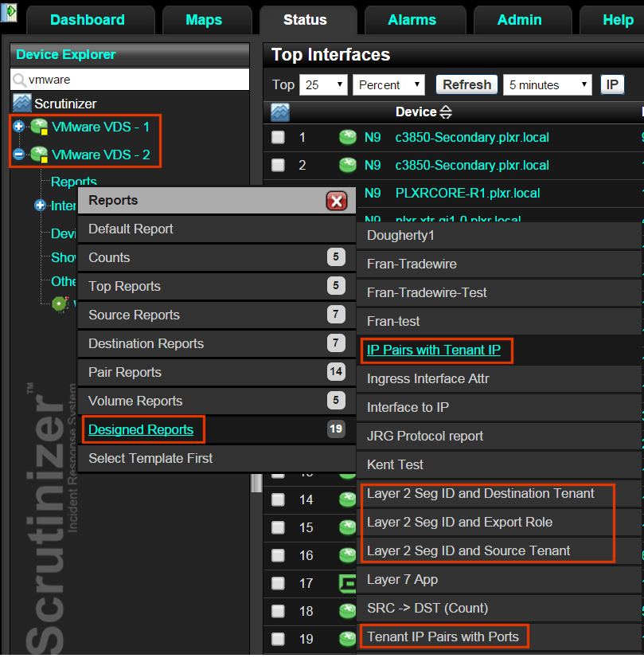
Task: Click the green device icon in row 16
Action: pos(348,555)
